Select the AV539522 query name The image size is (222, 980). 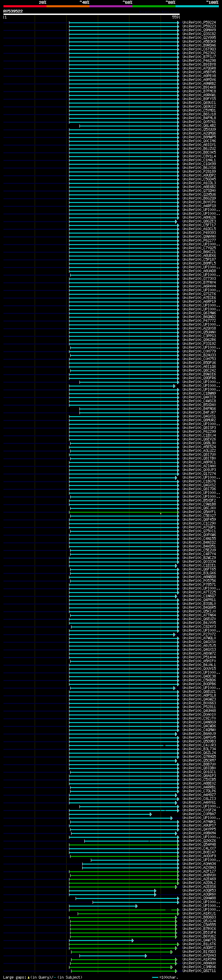(x=13, y=11)
